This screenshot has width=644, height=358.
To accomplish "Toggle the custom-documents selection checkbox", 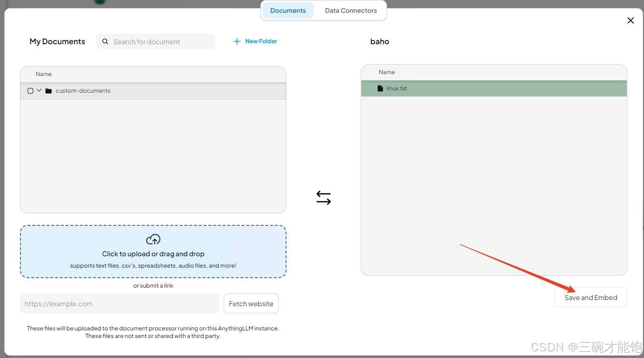I will 30,90.
